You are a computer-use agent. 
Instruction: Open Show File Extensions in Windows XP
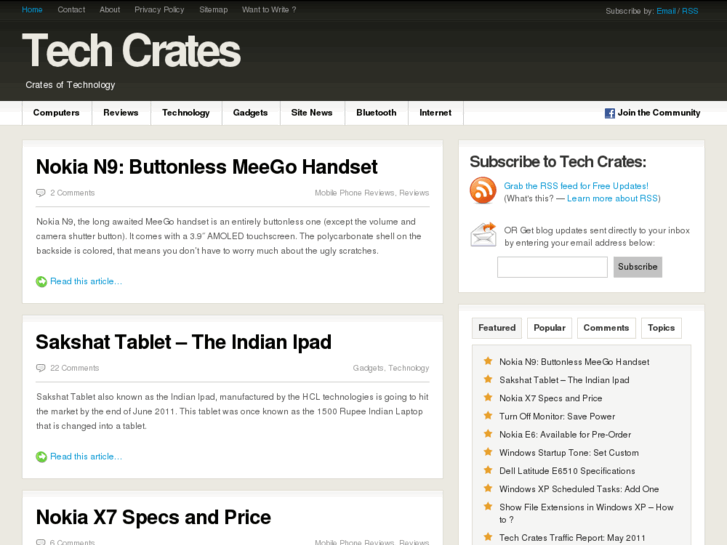[587, 513]
